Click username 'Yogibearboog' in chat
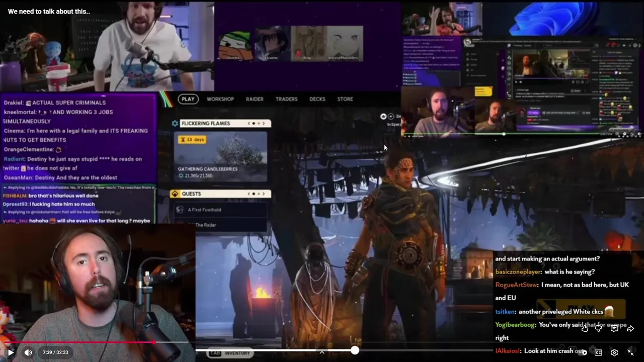Image resolution: width=644 pixels, height=362 pixels. [515, 325]
